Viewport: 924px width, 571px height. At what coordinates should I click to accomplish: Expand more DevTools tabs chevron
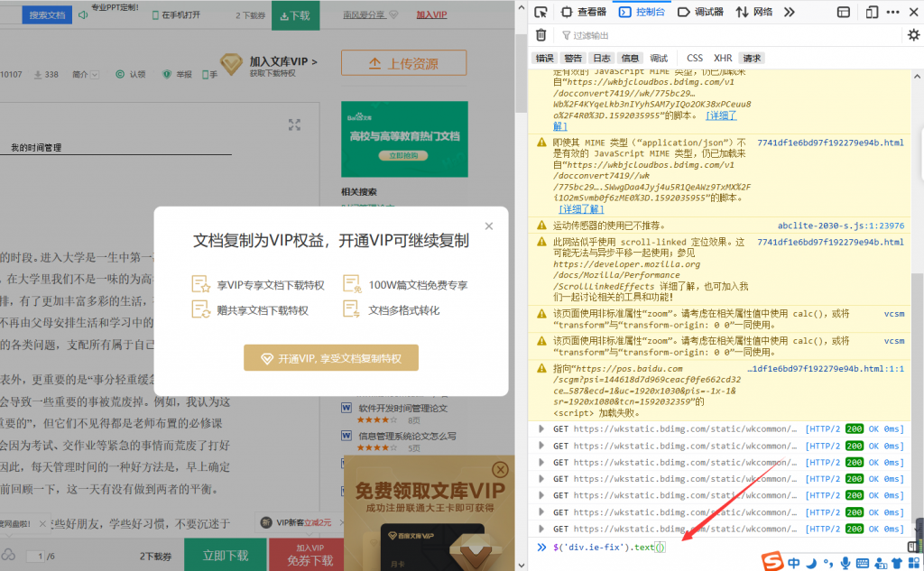pyautogui.click(x=789, y=12)
